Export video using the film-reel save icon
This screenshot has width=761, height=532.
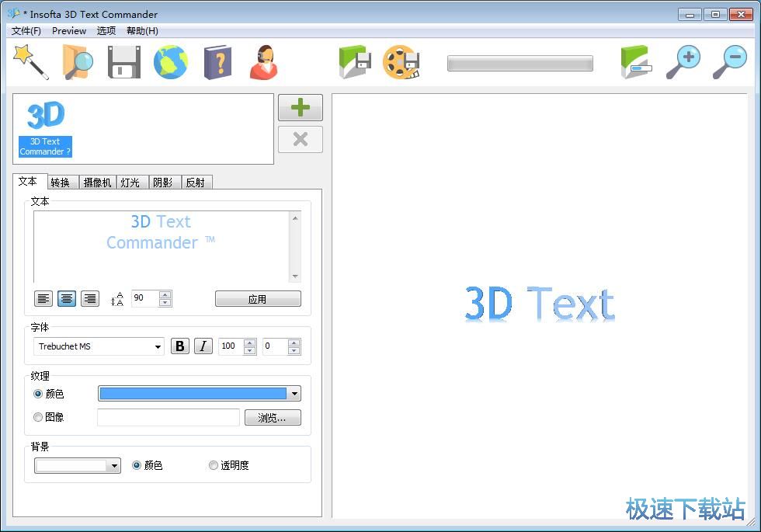(x=401, y=61)
